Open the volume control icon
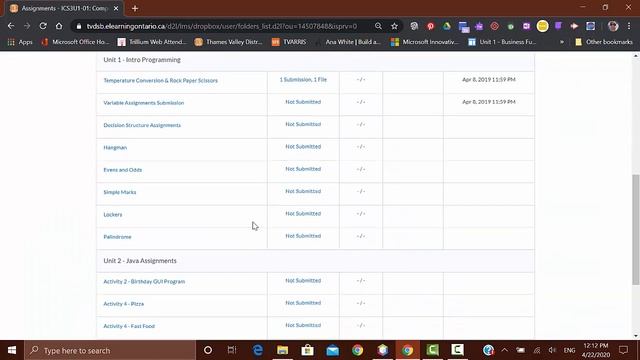 pyautogui.click(x=552, y=350)
